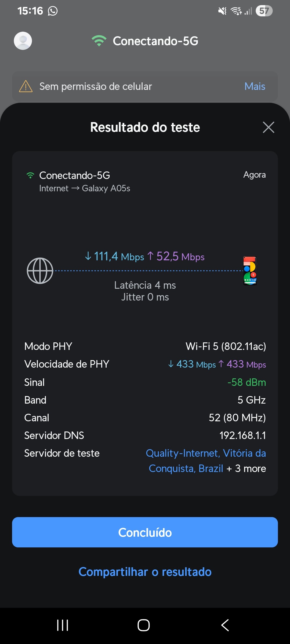The height and width of the screenshot is (644, 290).
Task: Tap Android recent apps button
Action: (x=63, y=625)
